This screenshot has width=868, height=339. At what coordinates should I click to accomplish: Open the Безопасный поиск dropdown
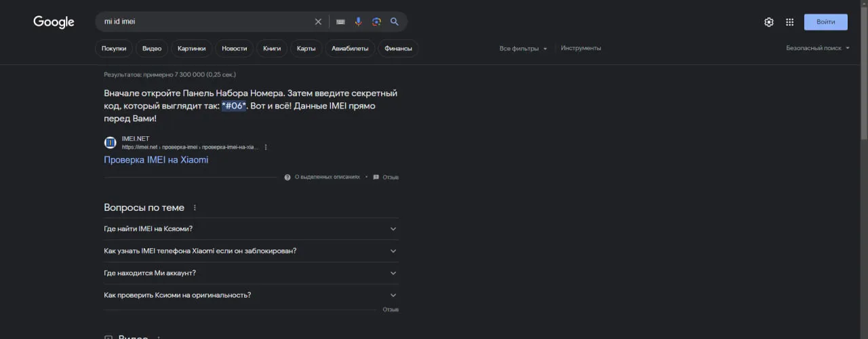pos(818,48)
